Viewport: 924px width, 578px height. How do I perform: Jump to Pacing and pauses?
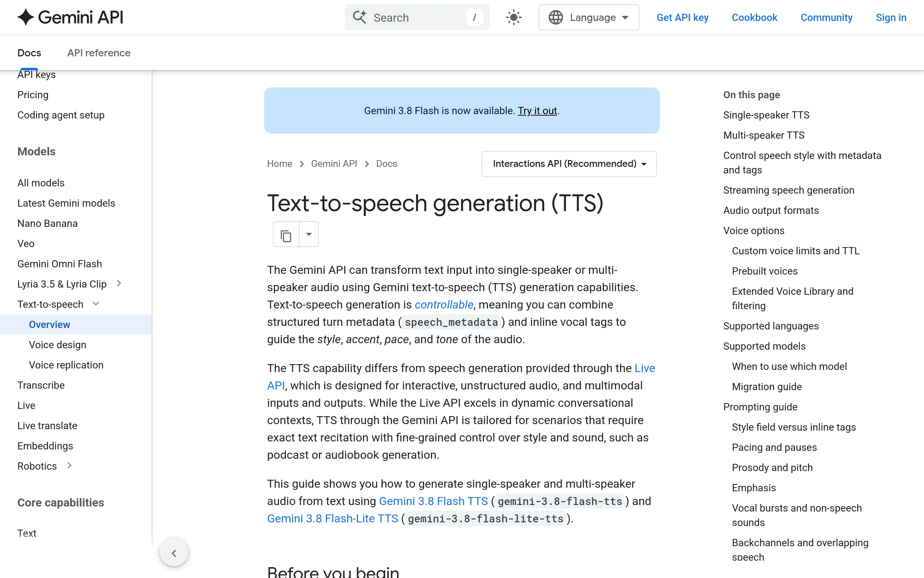click(x=774, y=447)
